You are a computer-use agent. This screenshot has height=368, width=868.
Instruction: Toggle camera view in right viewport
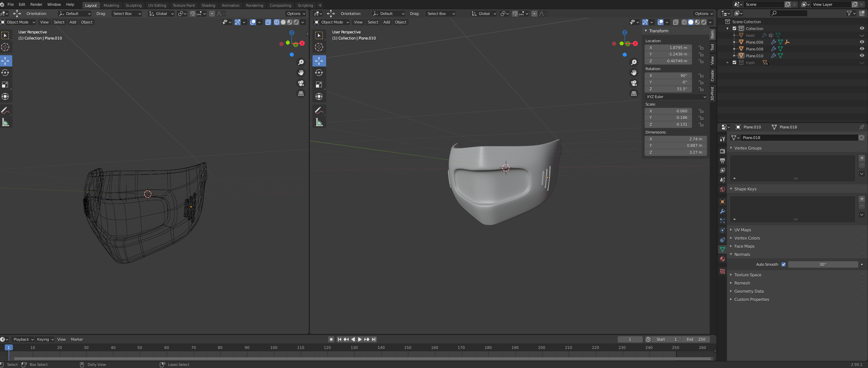(x=634, y=83)
